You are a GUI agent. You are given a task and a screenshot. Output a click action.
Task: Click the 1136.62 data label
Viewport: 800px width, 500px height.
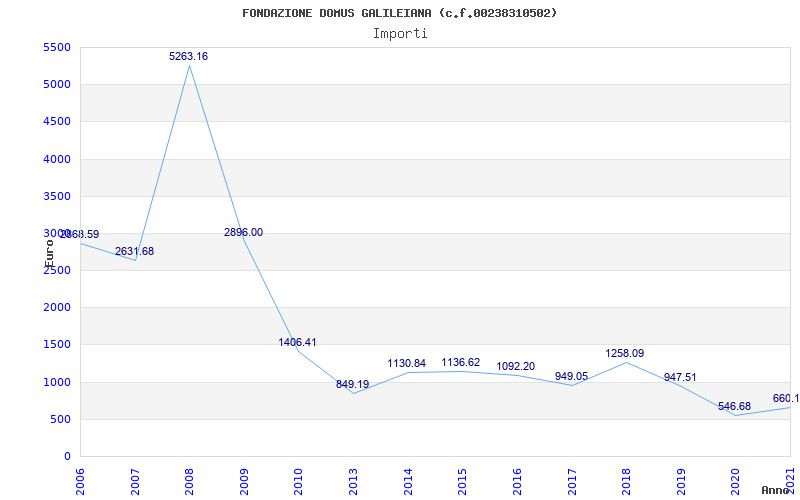(461, 362)
